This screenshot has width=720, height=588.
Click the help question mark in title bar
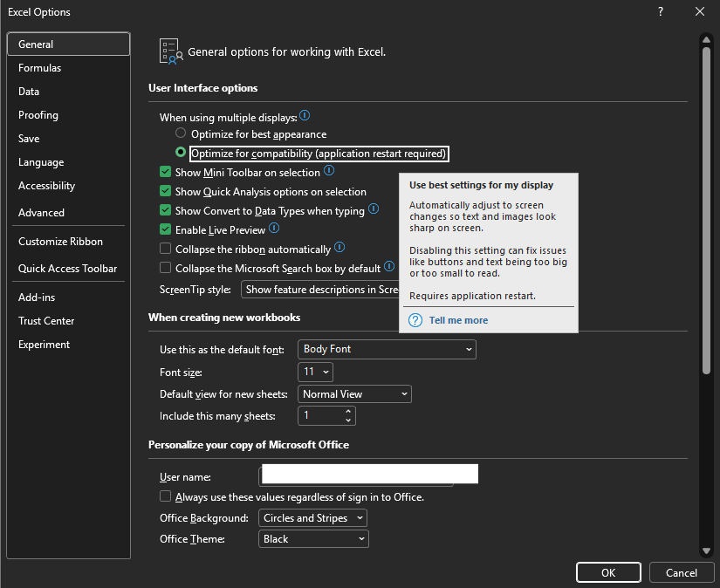(661, 11)
